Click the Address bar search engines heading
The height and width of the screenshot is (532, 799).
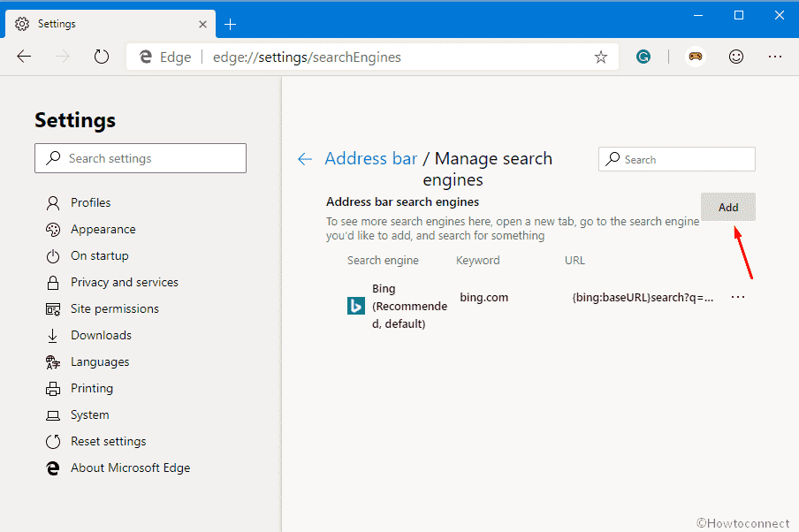(x=402, y=201)
